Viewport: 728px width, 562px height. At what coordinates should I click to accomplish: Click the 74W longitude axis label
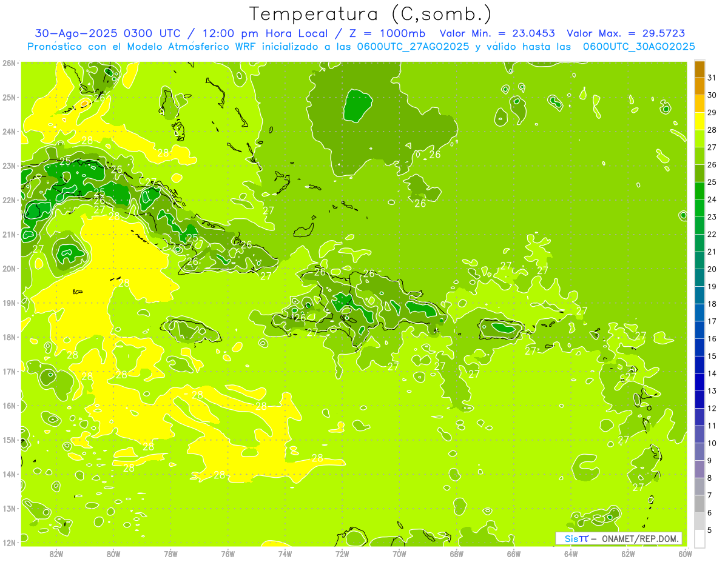[285, 553]
